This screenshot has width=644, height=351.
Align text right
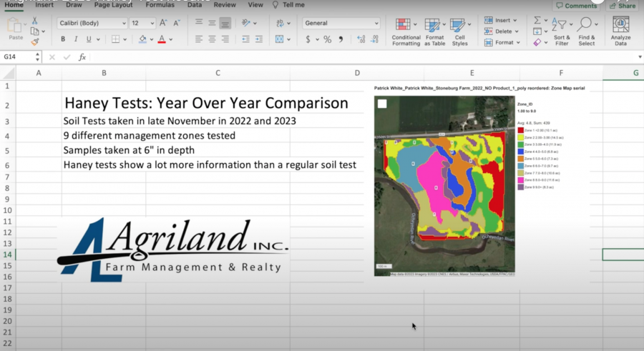[225, 39]
